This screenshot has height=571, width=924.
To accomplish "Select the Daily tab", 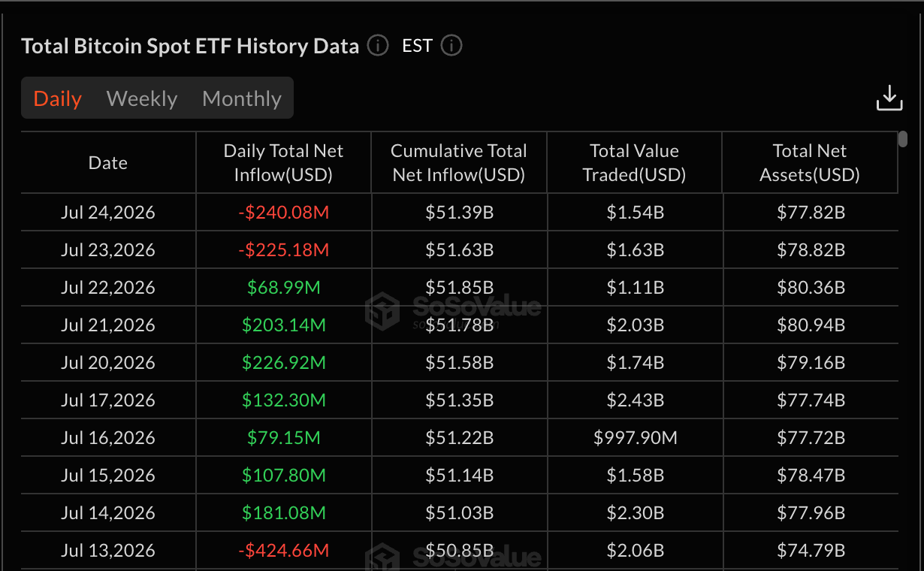I will pos(58,98).
